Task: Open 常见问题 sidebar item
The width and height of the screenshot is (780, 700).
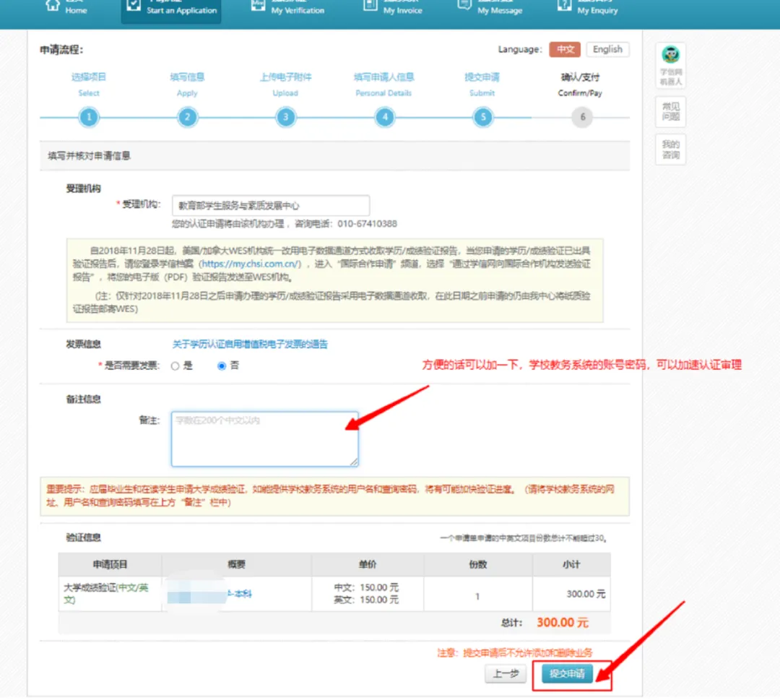Action: pos(671,111)
